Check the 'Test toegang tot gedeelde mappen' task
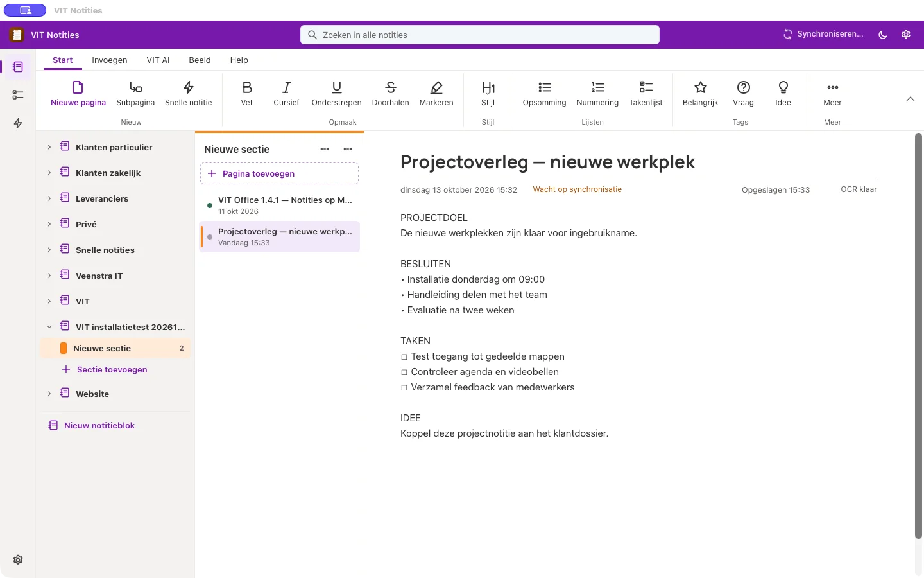The image size is (924, 578). click(x=404, y=357)
